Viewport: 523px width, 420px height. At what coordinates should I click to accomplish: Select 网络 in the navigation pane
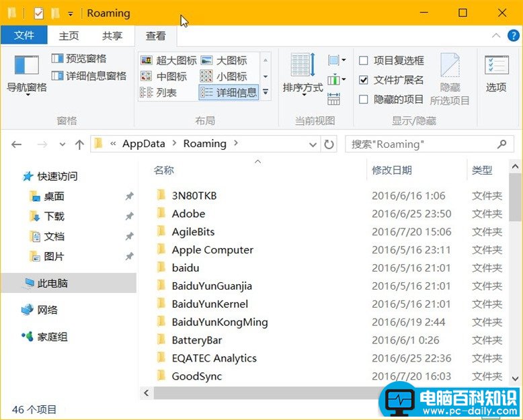(40, 310)
